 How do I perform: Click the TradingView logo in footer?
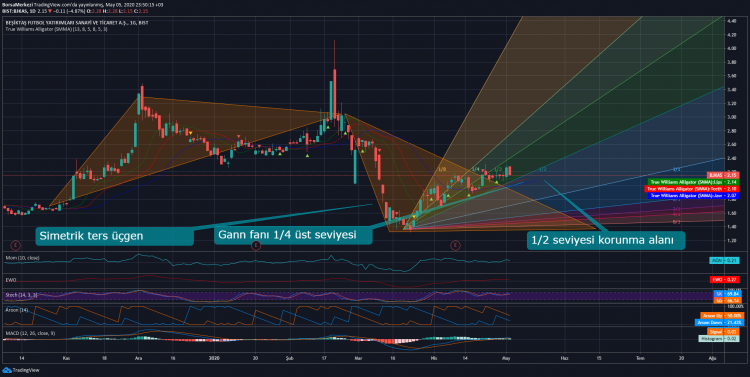click(21, 370)
